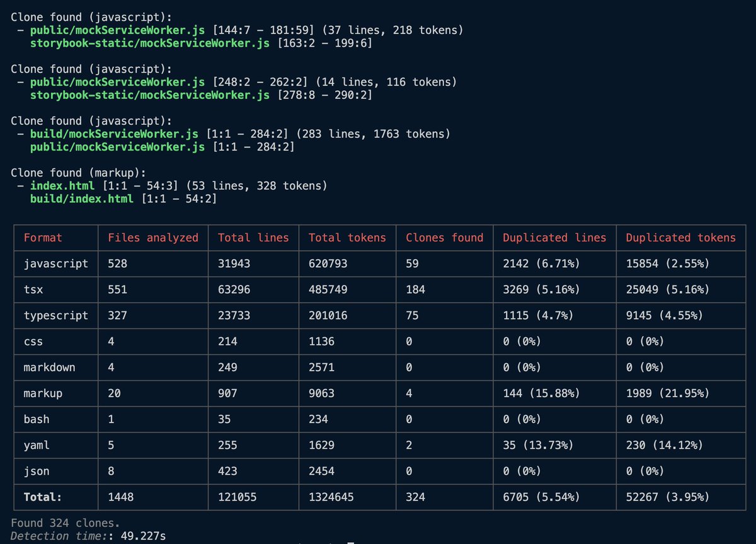Click javascript clones found value 59
This screenshot has height=544, width=756.
(412, 263)
